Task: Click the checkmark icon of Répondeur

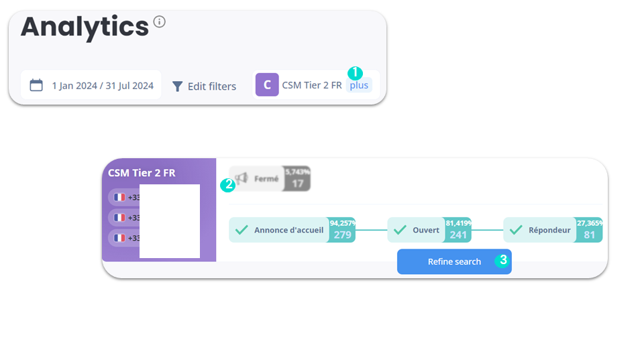Action: pyautogui.click(x=516, y=230)
